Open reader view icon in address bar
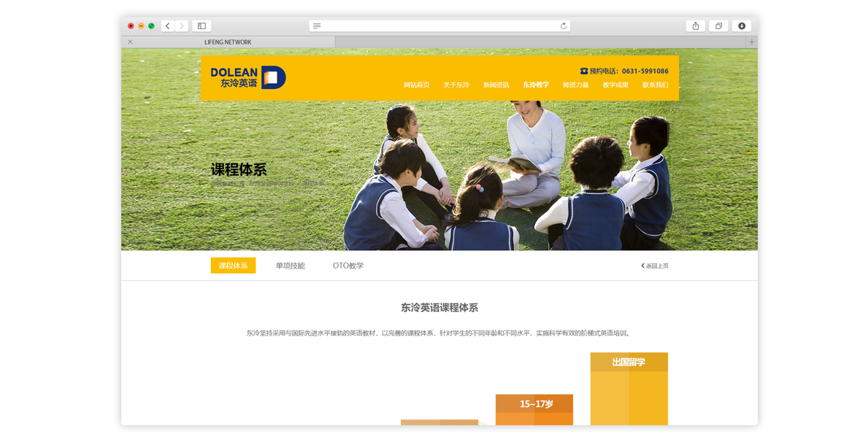 coord(317,26)
